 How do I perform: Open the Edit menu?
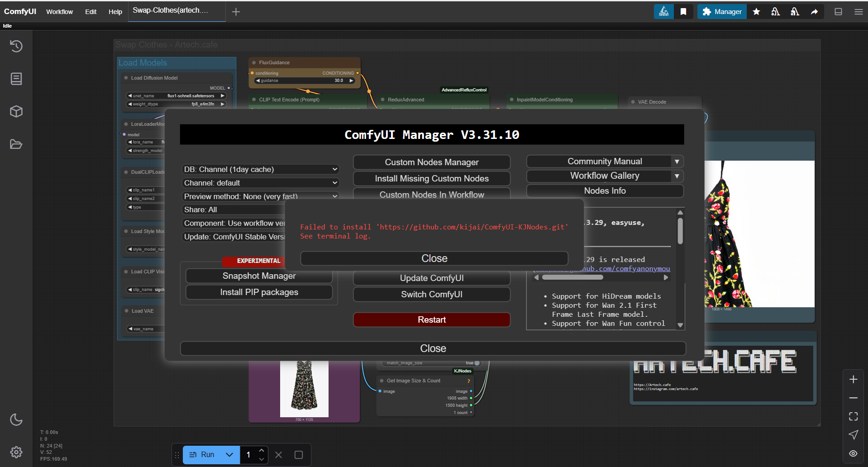pyautogui.click(x=91, y=12)
